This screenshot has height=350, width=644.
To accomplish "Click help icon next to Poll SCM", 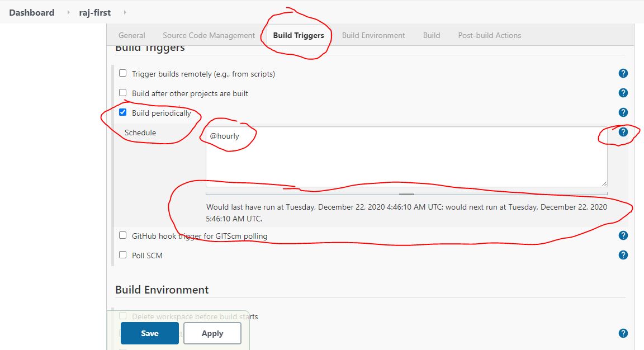I will [x=623, y=255].
